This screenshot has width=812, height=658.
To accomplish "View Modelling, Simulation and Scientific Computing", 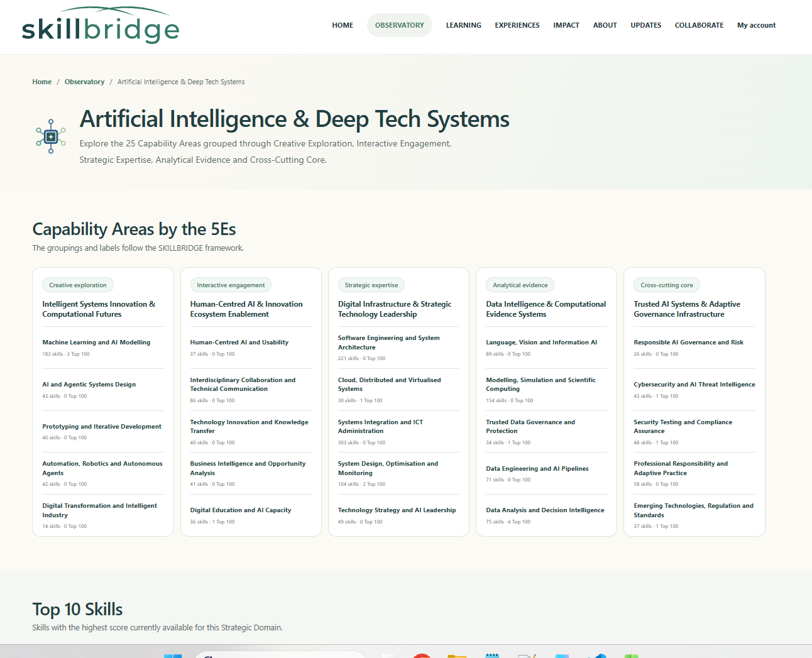I will click(x=541, y=385).
